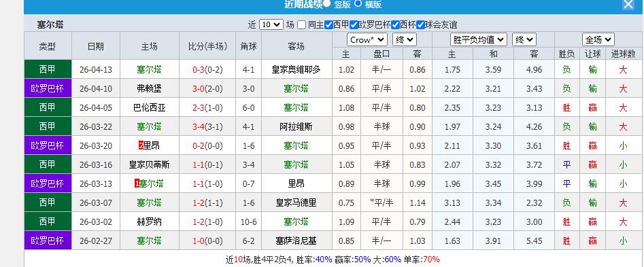Viewport: 644px width, 267px height.
Task: Toggle the 同主 checkbox
Action: [x=302, y=25]
